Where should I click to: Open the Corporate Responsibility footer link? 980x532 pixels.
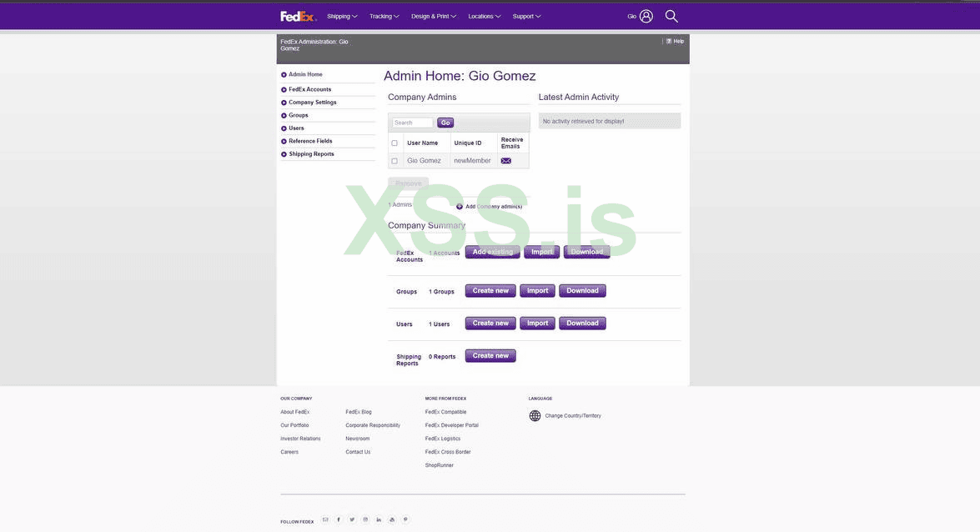(x=373, y=425)
